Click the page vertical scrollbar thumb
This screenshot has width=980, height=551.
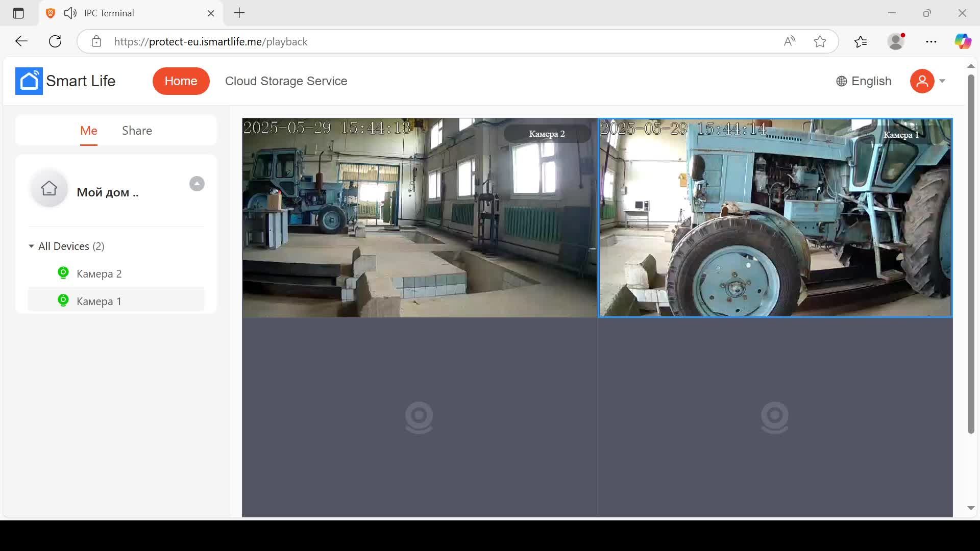(x=971, y=254)
